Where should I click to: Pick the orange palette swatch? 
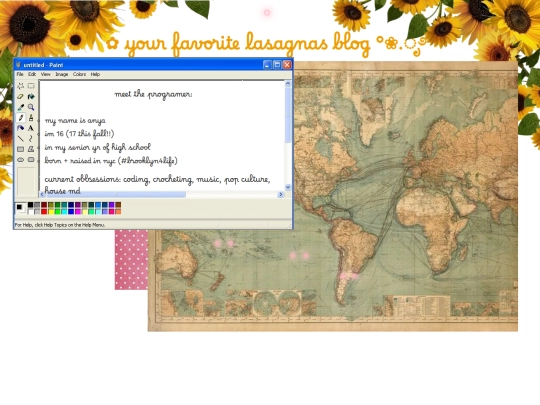click(x=118, y=211)
